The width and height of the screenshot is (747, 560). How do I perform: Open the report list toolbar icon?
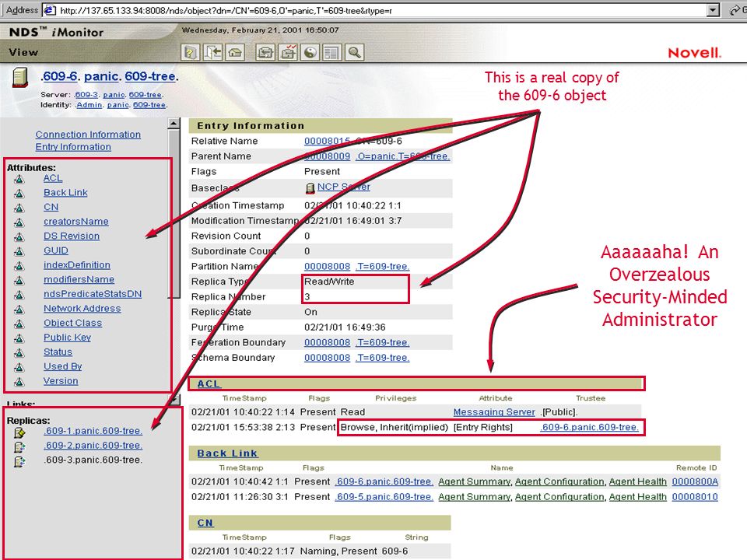tap(332, 52)
